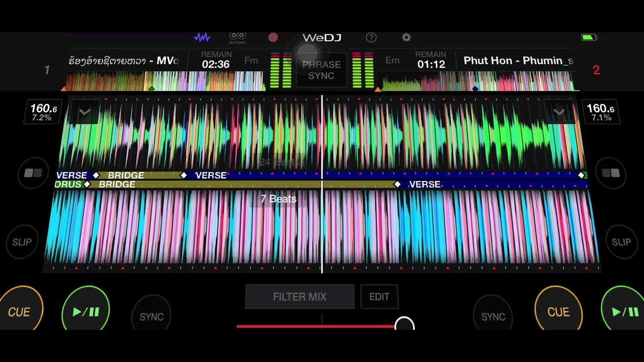This screenshot has width=644, height=362.
Task: Start recording with the red record button
Action: (273, 37)
